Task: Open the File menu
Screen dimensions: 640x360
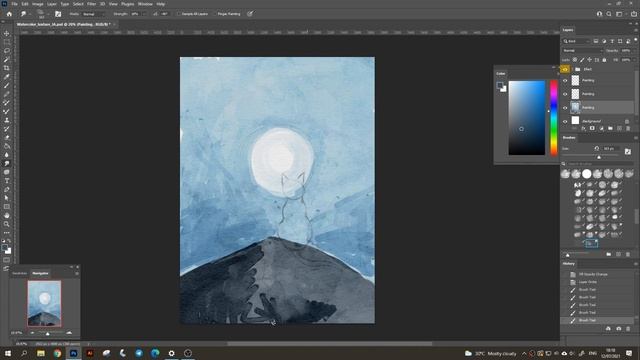Action: click(x=14, y=4)
